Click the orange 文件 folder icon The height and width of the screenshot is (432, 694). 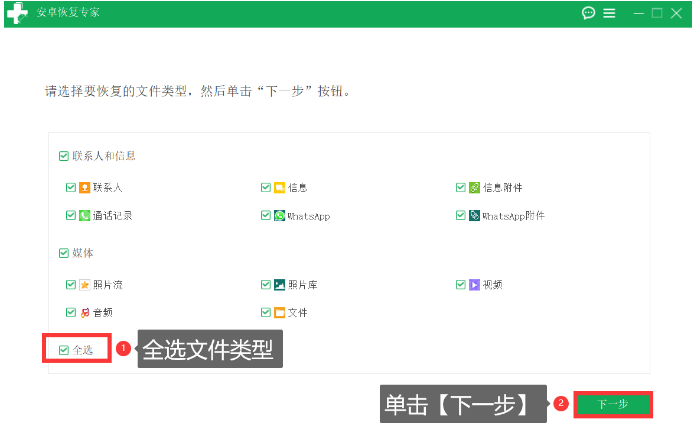(x=280, y=312)
